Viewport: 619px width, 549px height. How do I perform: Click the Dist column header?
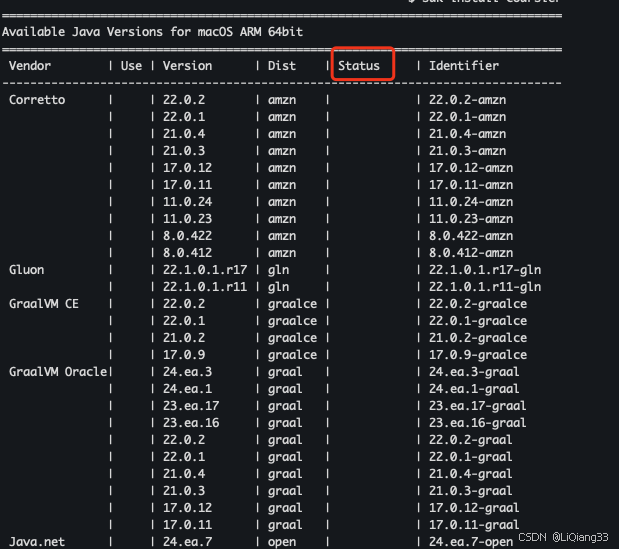pos(282,66)
